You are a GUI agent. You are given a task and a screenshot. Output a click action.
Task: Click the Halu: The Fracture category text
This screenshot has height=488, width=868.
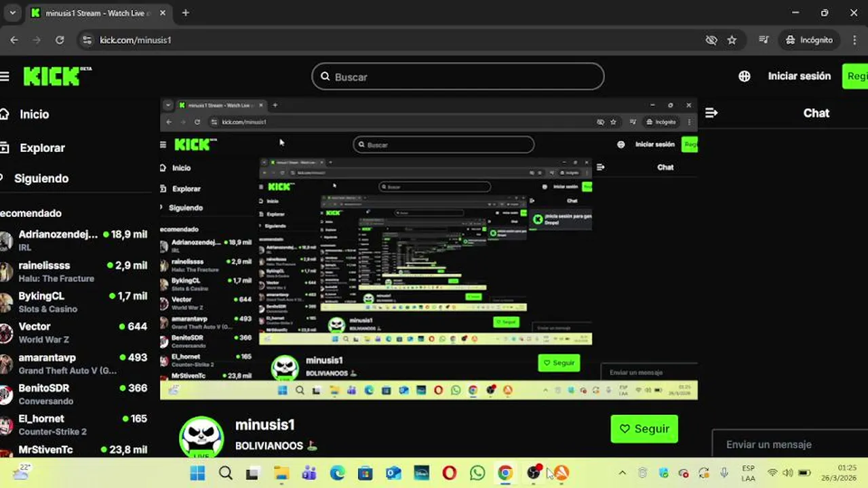pos(56,279)
